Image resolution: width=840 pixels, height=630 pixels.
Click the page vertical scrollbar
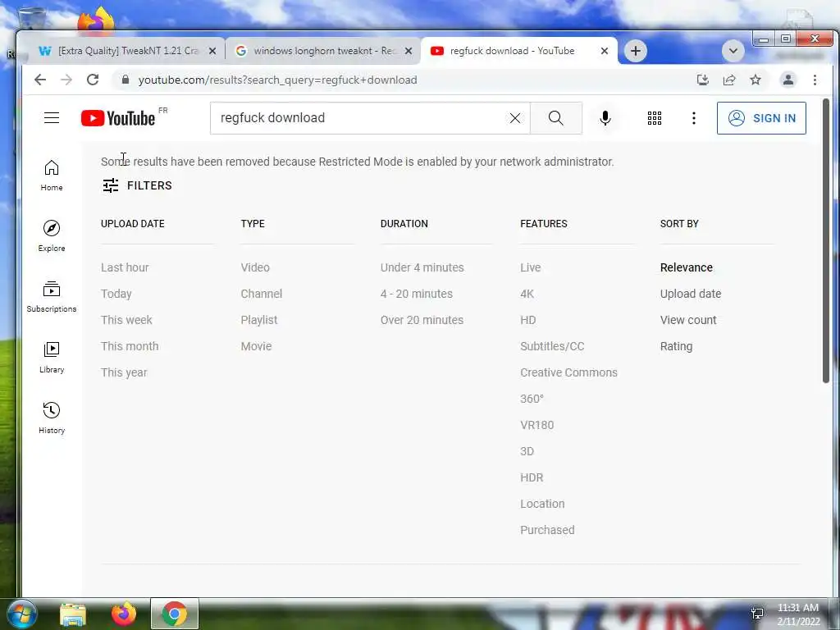(825, 240)
